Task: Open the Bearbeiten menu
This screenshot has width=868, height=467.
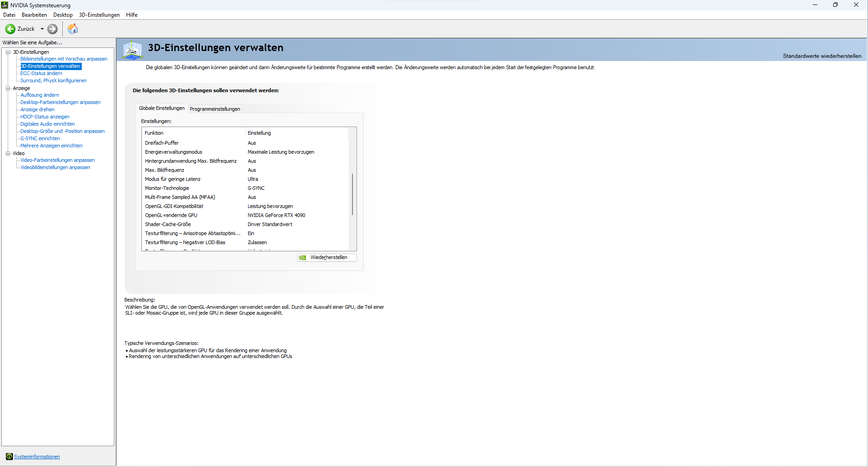Action: pyautogui.click(x=34, y=15)
